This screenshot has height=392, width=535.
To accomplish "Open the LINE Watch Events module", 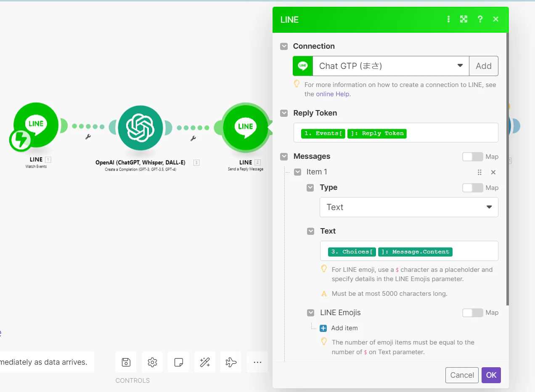I will [x=36, y=125].
